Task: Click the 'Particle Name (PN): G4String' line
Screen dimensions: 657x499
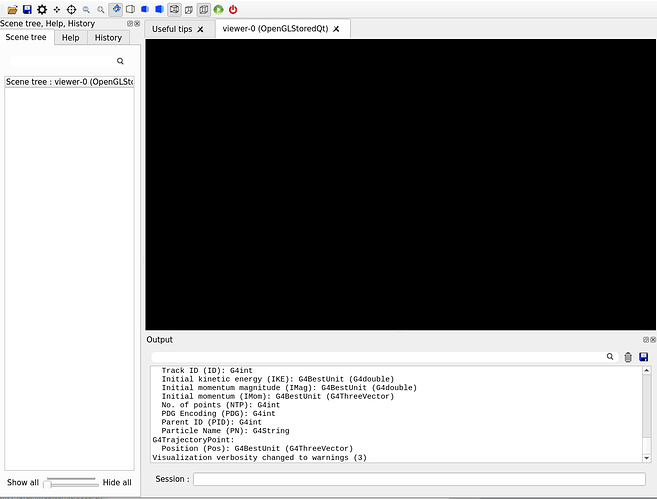Action: 225,431
